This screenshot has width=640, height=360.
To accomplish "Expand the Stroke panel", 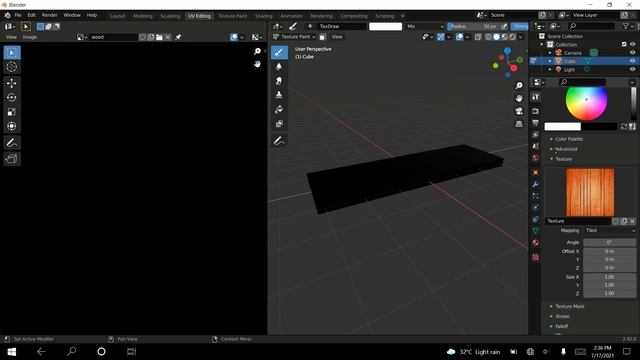I will point(562,316).
